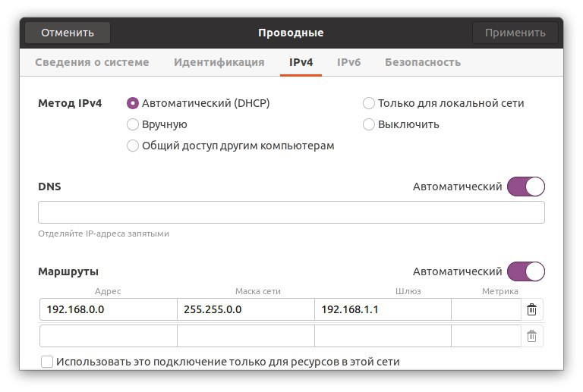Click the Адрес column header
This screenshot has height=392, width=583.
108,291
